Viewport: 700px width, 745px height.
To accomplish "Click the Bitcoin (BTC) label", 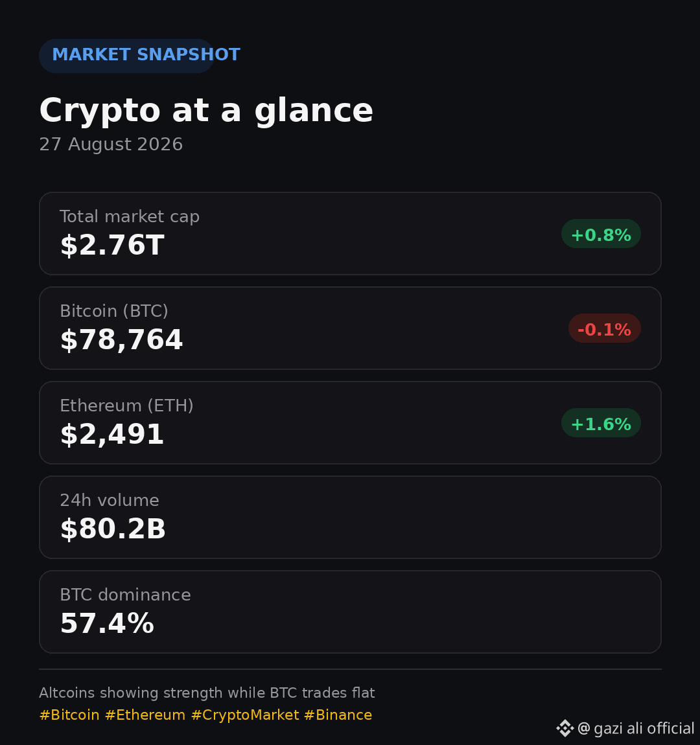I will tap(114, 311).
